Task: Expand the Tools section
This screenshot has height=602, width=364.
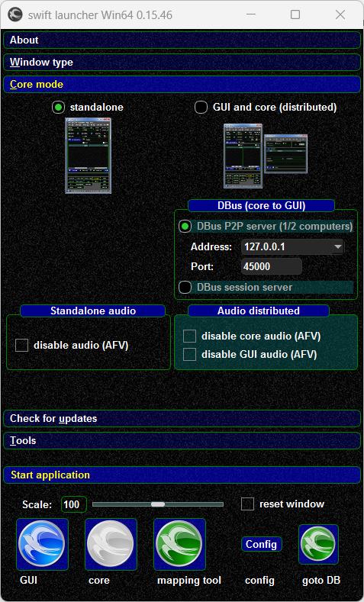Action: point(182,441)
